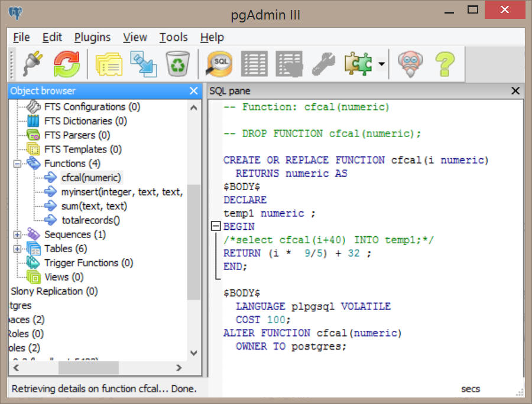Close the SQL pane
This screenshot has height=404, width=532.
515,91
